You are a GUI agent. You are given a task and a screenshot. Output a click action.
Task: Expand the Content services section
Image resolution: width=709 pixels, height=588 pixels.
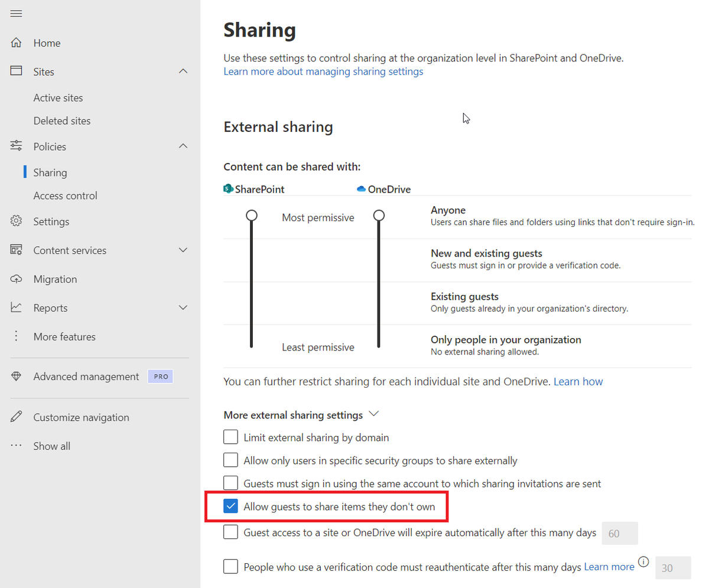(x=183, y=250)
